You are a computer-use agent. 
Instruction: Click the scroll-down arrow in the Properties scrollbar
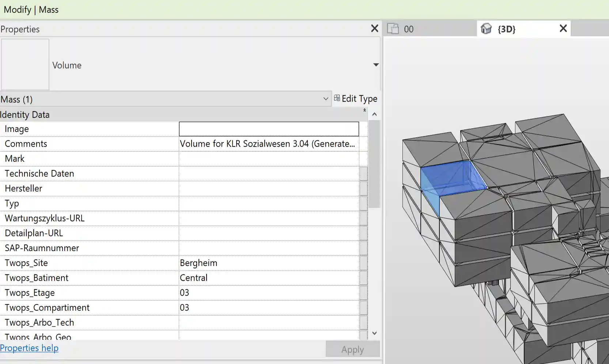pyautogui.click(x=374, y=333)
